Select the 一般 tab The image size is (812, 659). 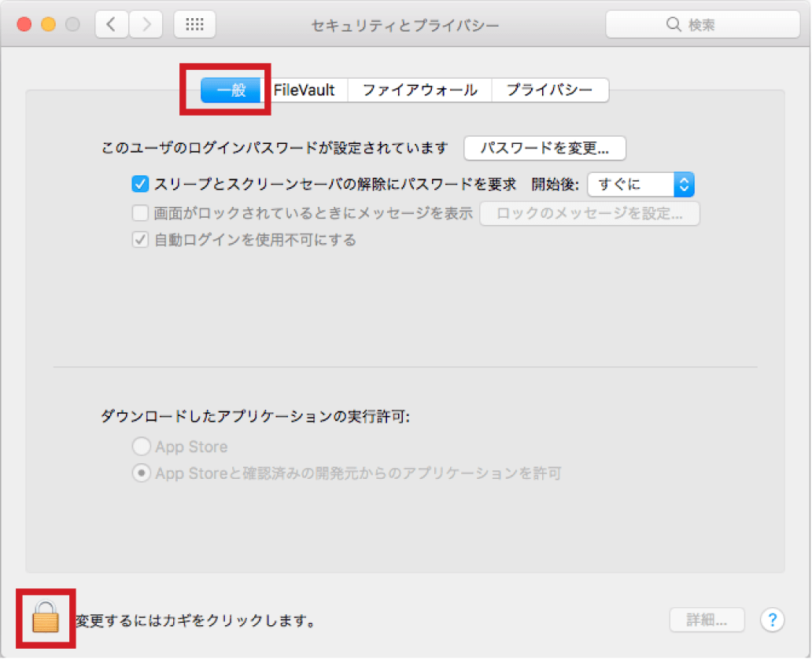[231, 90]
